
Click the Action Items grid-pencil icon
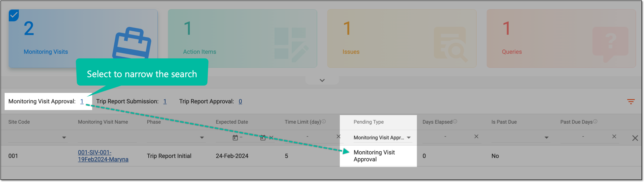291,45
